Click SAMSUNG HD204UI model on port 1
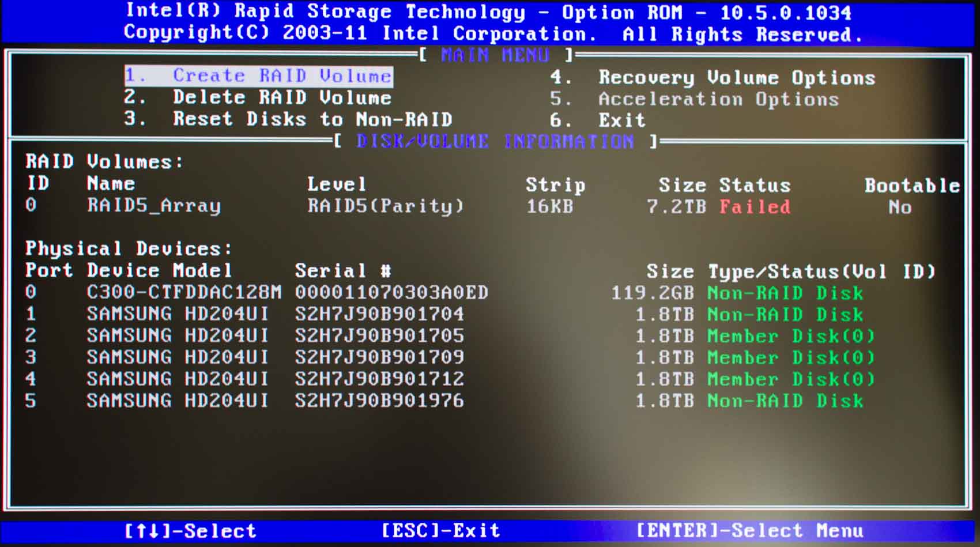This screenshot has width=980, height=547. 178,314
